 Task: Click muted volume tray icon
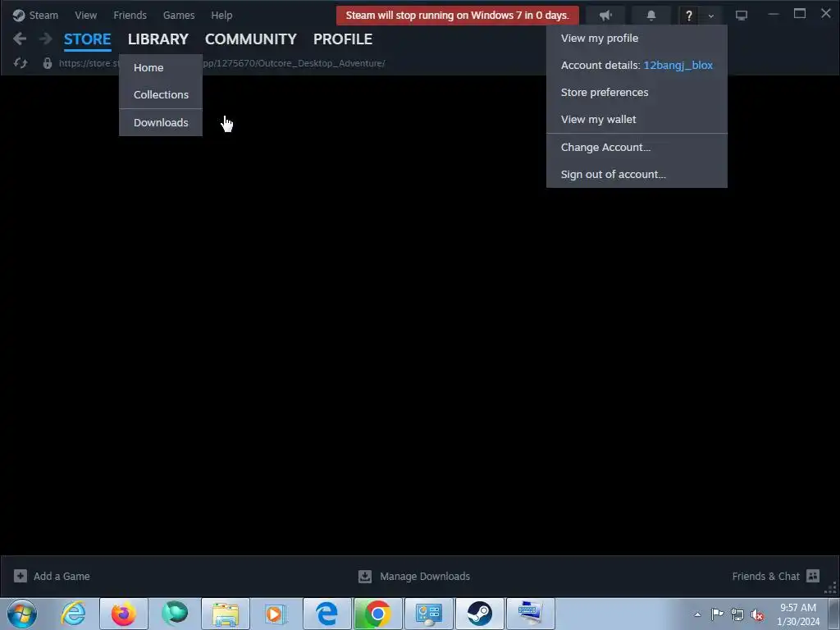[757, 614]
